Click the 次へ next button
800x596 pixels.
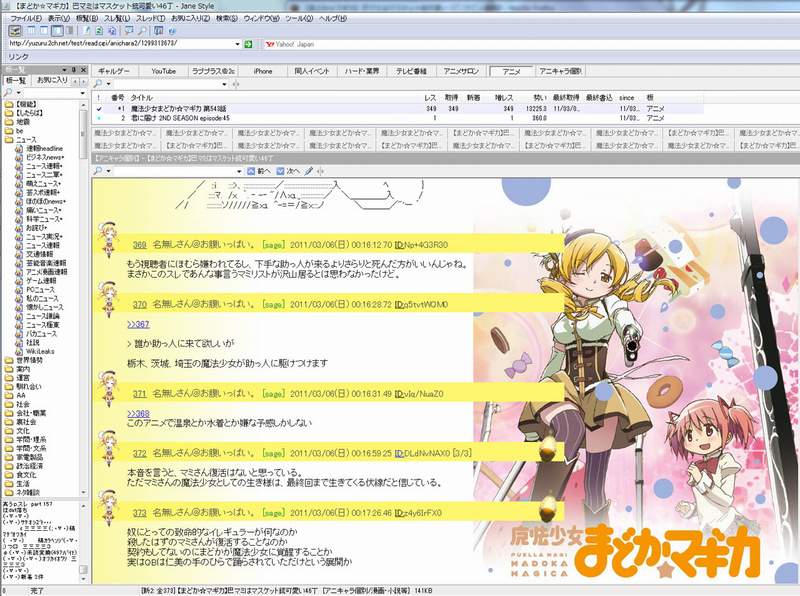click(288, 171)
